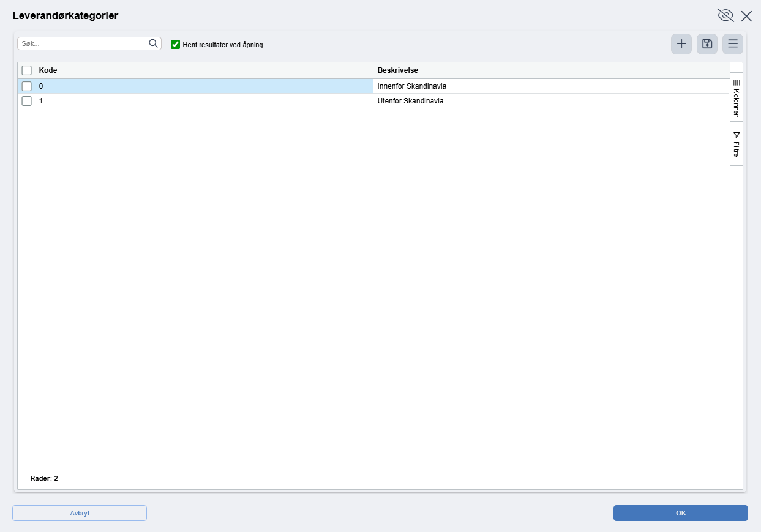Screen dimensions: 761x532
Task: Close the Leverandørkategorier dialog
Action: click(746, 16)
